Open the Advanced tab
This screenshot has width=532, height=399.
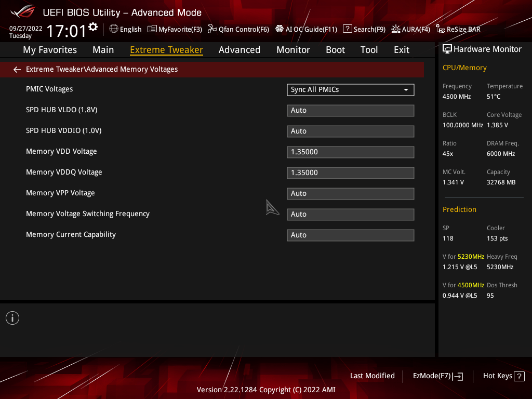(x=240, y=50)
